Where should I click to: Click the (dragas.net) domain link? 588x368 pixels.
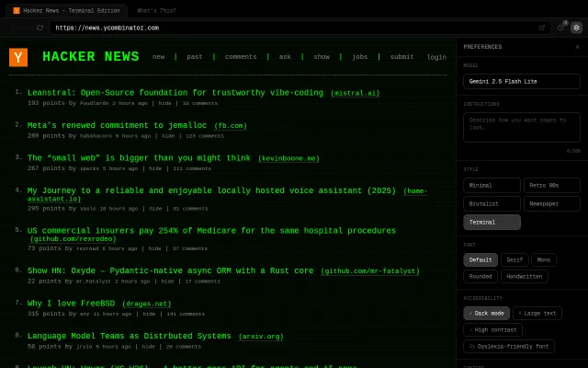(147, 304)
